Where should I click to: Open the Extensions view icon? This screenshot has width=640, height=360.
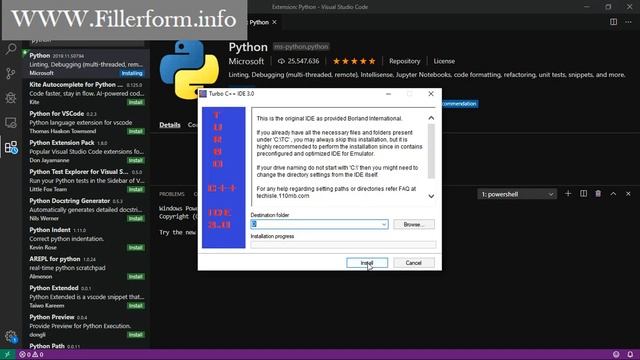(x=11, y=147)
